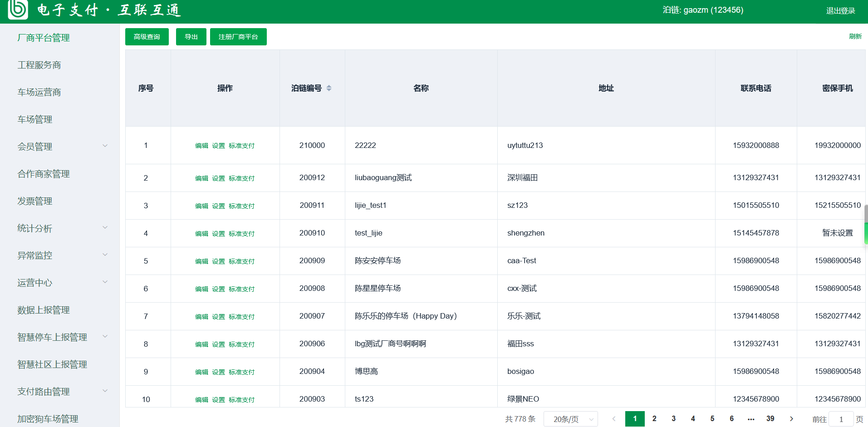Click 编辑 for row 200907

pyautogui.click(x=201, y=317)
